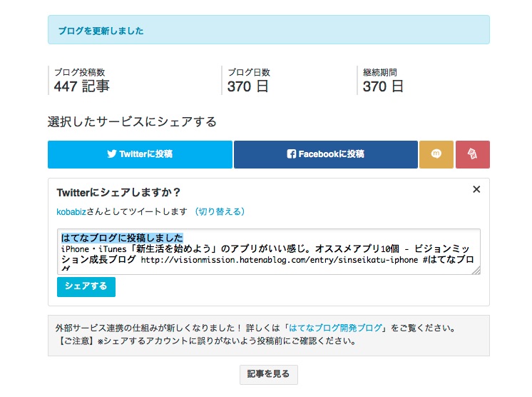Click the Facebookに投稿 button

coord(326,154)
